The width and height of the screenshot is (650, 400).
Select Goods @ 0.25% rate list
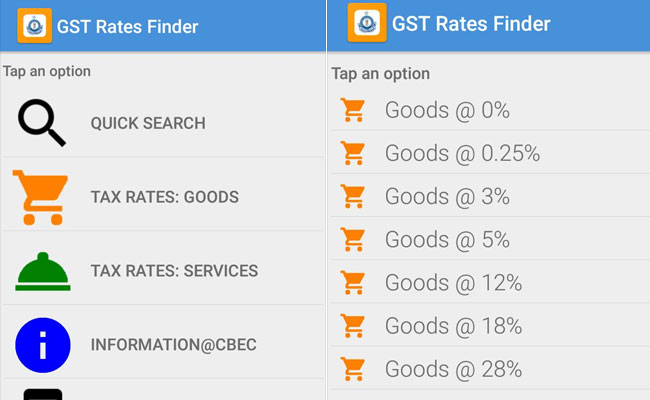point(462,154)
